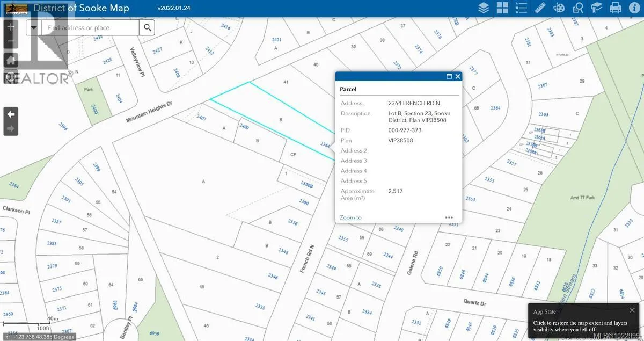This screenshot has height=341, width=644.
Task: Open the Legend list icon
Action: (x=521, y=8)
